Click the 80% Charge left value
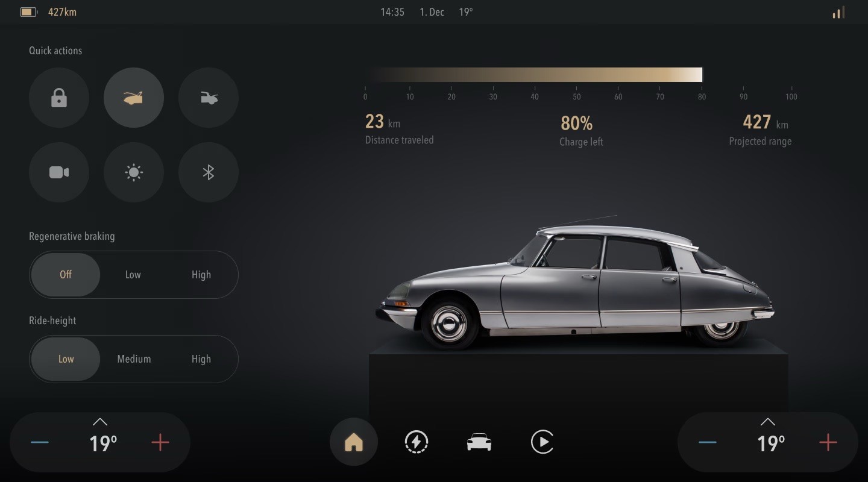868x482 pixels. (576, 124)
